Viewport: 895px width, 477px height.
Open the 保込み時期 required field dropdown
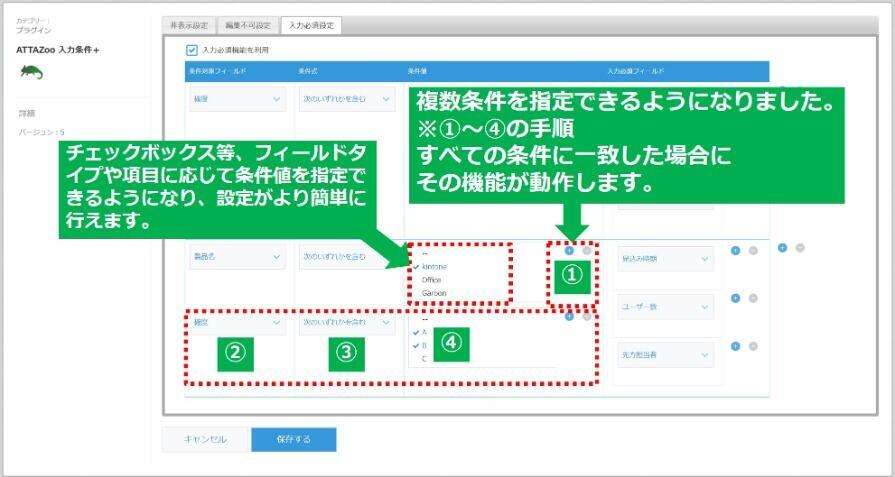(665, 259)
